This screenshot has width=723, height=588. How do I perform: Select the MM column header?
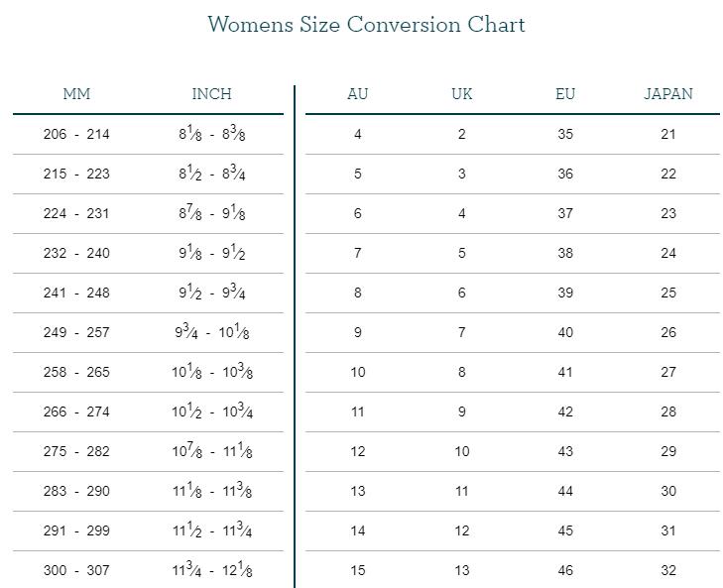click(x=76, y=94)
